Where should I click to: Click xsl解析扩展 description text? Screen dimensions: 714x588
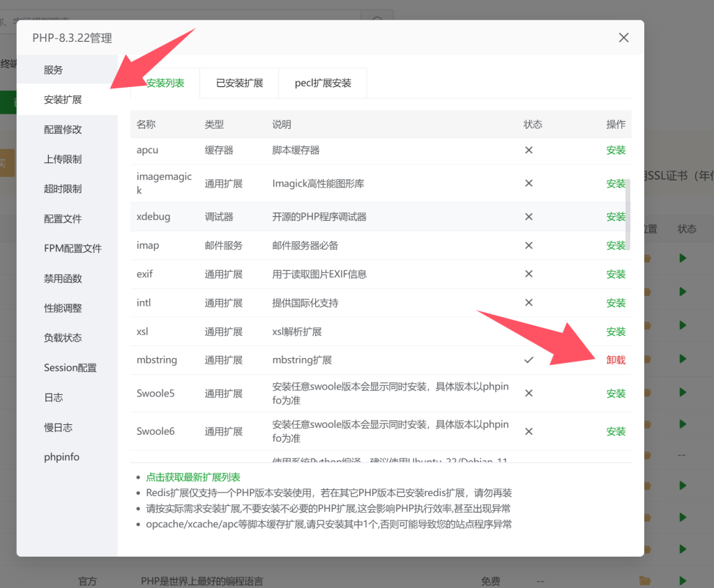pyautogui.click(x=297, y=332)
